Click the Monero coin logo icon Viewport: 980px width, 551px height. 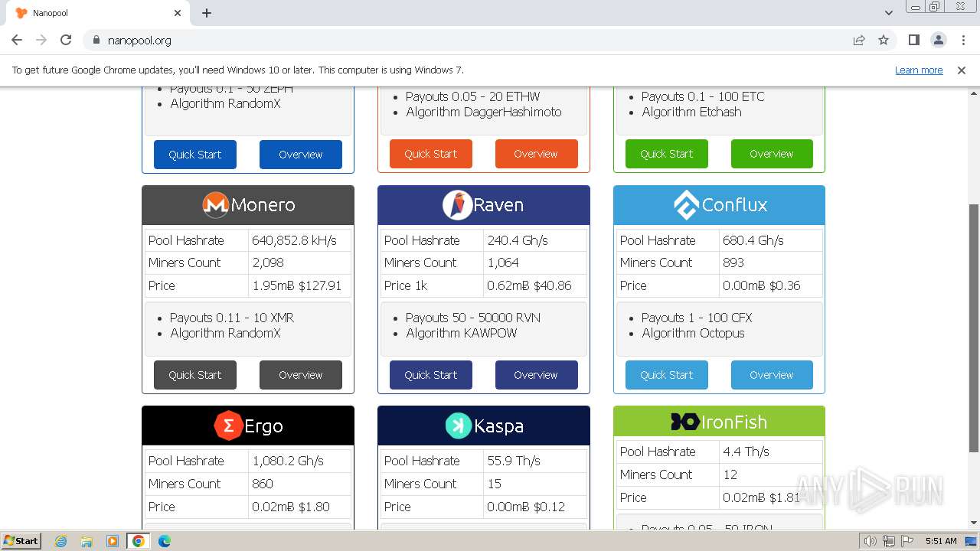pyautogui.click(x=216, y=205)
